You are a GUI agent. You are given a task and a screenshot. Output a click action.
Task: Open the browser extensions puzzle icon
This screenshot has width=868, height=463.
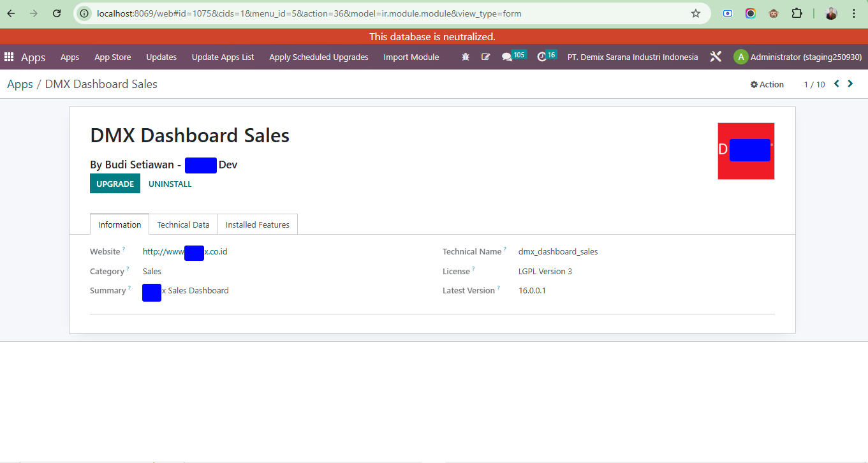(x=797, y=13)
